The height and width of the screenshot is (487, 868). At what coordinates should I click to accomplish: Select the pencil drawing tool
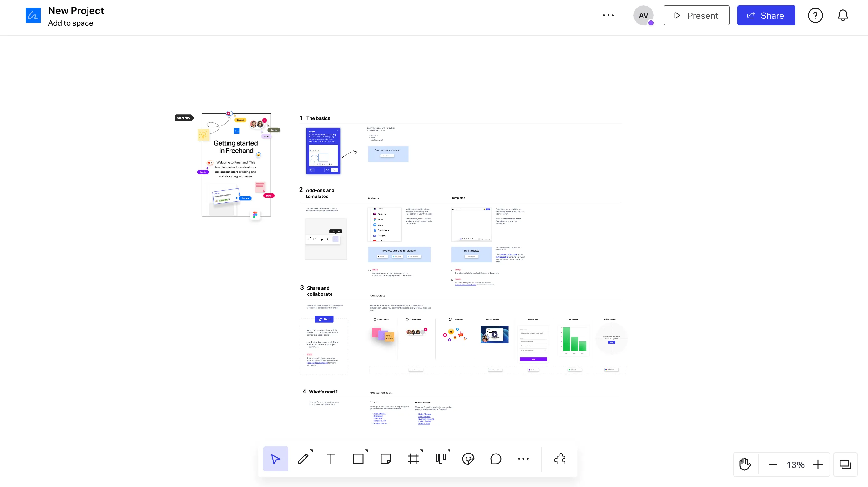coord(303,459)
